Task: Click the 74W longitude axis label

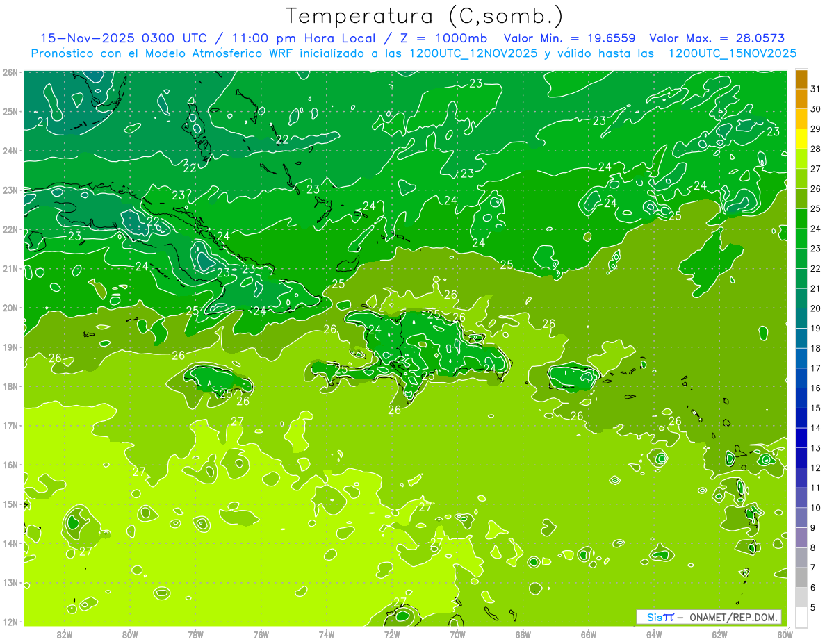Action: click(x=327, y=634)
